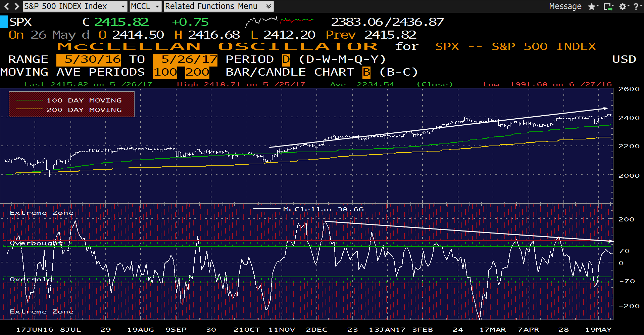This screenshot has width=644, height=335.
Task: Click the 19MAY date axis label
Action: [599, 330]
